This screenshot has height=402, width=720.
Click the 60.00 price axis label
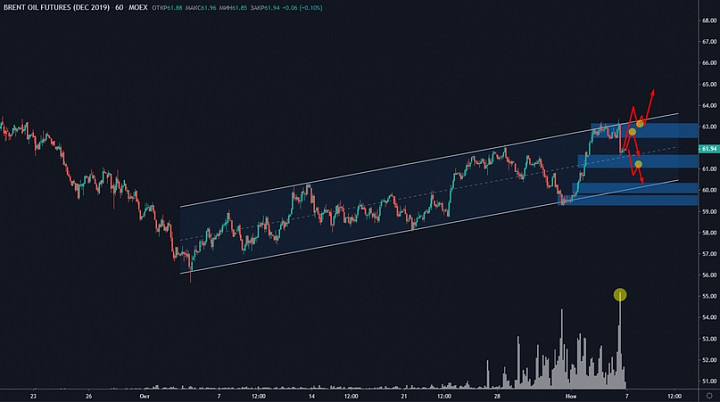coord(709,190)
